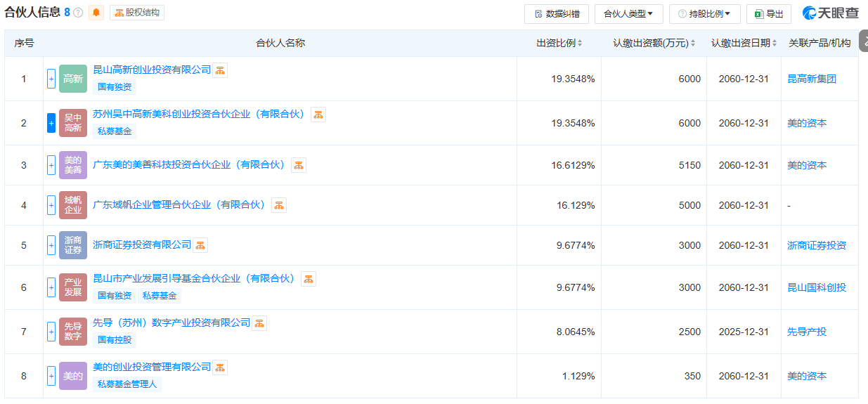Open 昆山市产业发展引导基金合伙企业 link
The width and height of the screenshot is (868, 404).
(x=194, y=279)
